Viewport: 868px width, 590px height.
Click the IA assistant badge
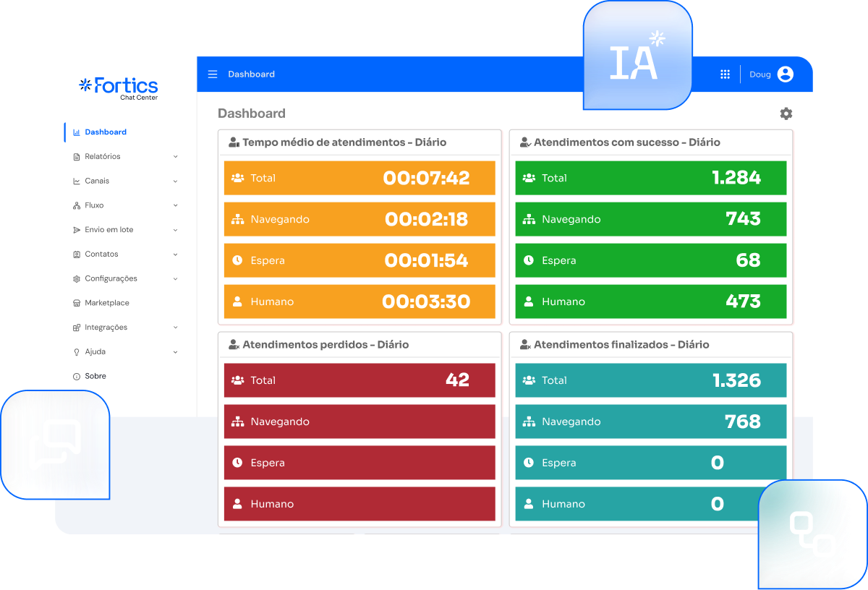(x=637, y=55)
